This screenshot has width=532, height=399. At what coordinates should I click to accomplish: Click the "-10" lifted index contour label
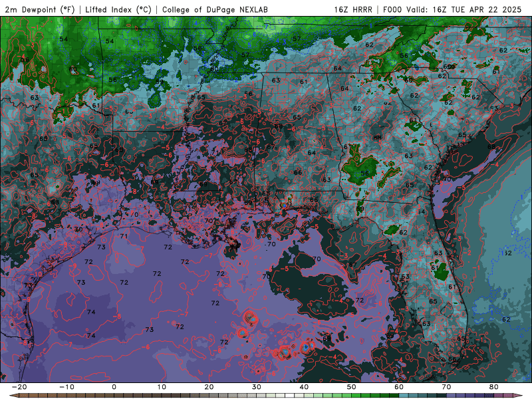pos(37,274)
